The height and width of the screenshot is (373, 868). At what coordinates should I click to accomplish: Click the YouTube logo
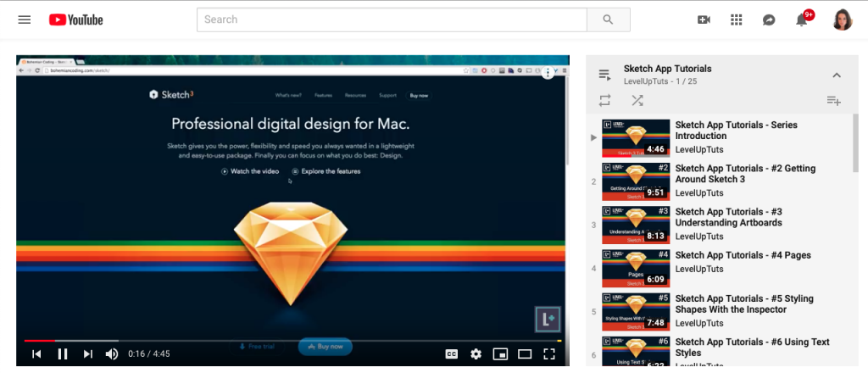point(75,20)
